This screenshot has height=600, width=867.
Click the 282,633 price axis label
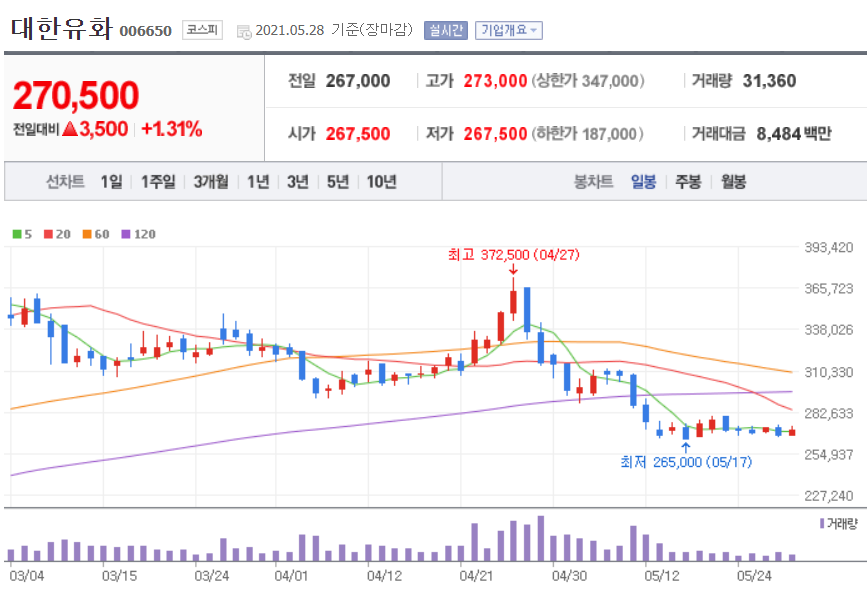click(828, 414)
